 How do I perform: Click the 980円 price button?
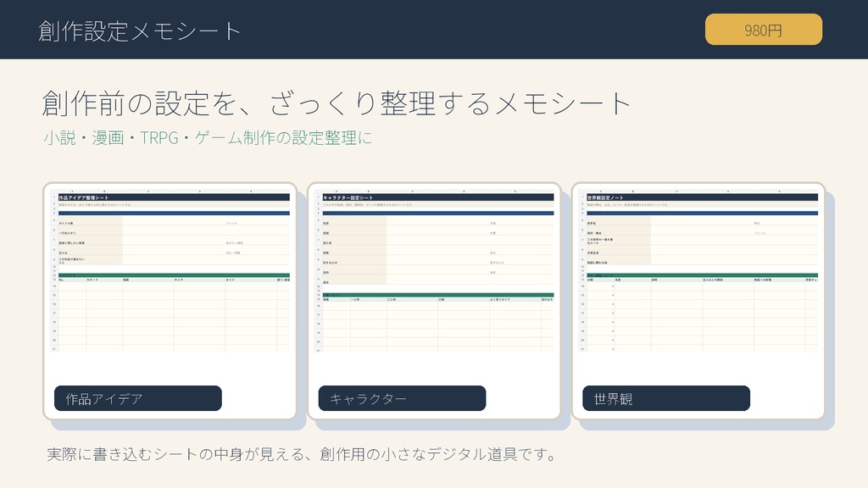pyautogui.click(x=764, y=30)
